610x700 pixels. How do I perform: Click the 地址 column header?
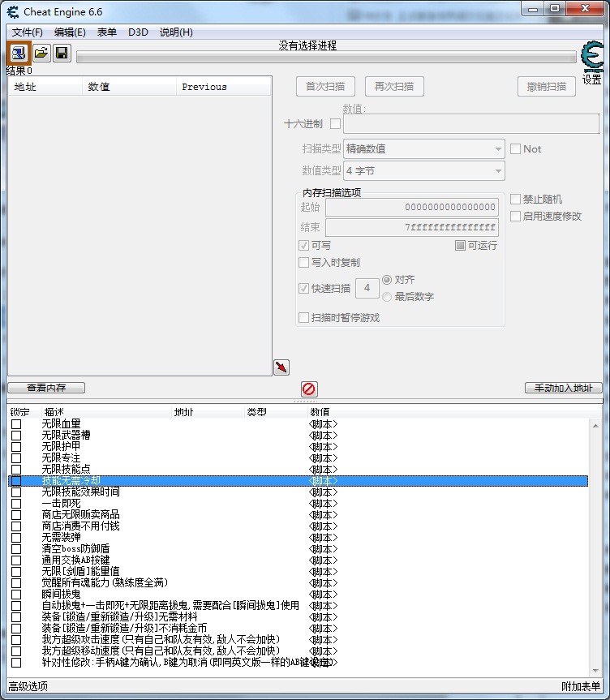point(45,87)
